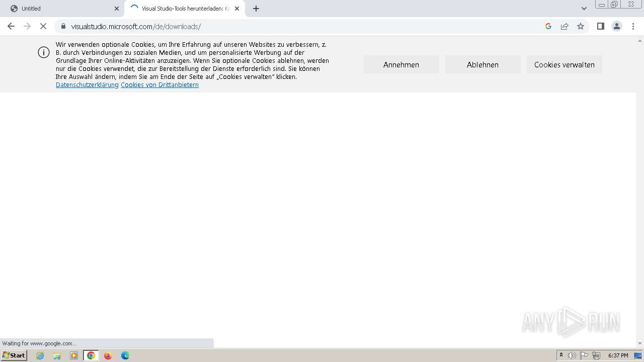Bookmark this page with star

581,26
